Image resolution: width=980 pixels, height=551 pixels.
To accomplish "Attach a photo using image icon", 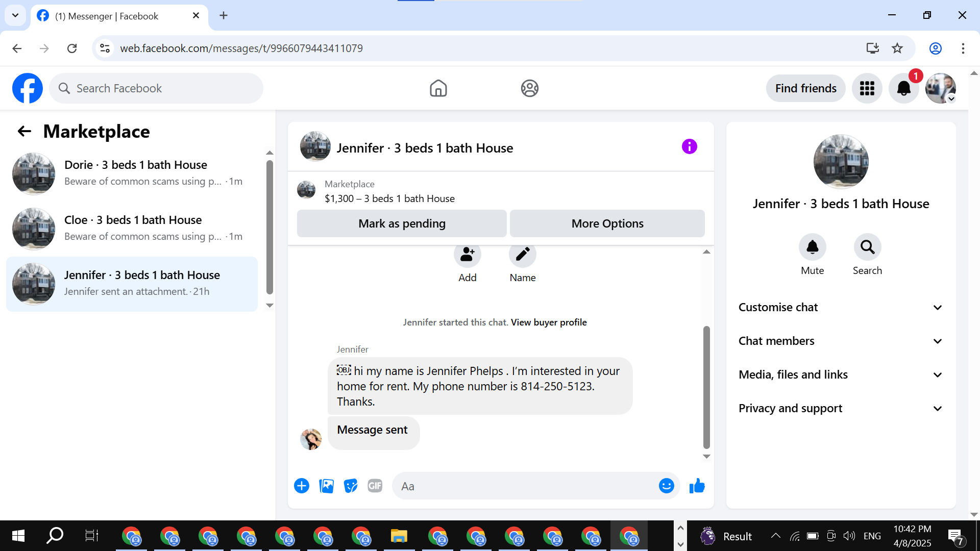I will pos(326,486).
